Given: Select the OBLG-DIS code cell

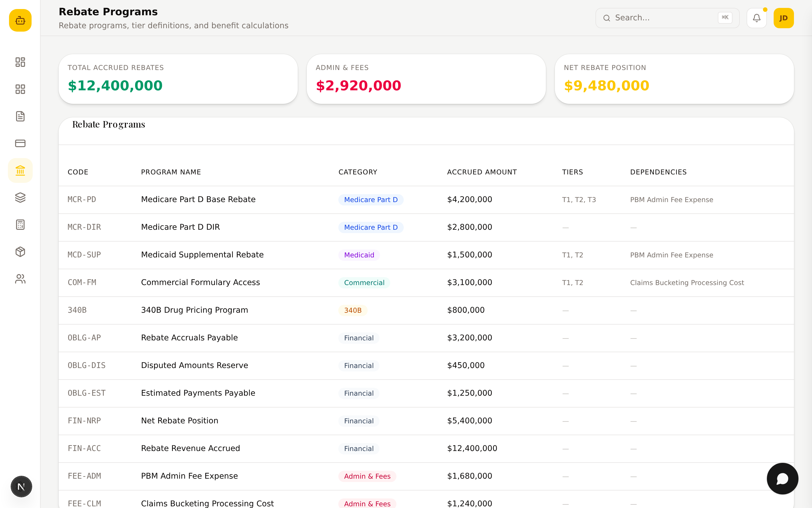Looking at the screenshot, I should coord(87,365).
